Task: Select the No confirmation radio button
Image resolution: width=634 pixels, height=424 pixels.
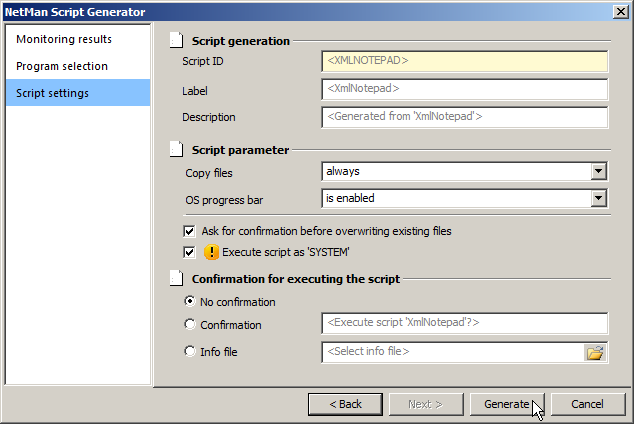Action: point(190,302)
